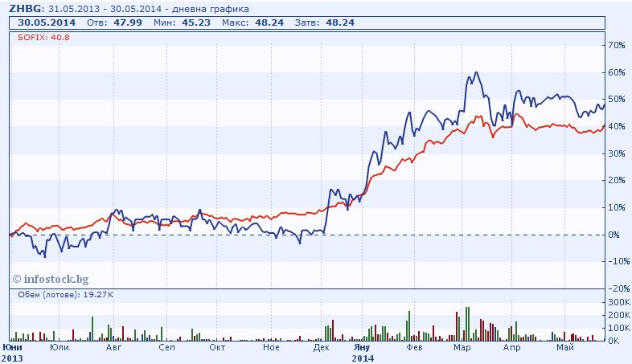Click the SOFIX: 40.8 legend label
Screen dimensions: 632x364
(43, 38)
